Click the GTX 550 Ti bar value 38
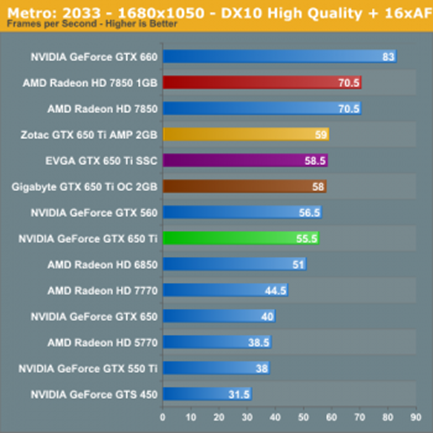433x433 pixels. (x=262, y=369)
